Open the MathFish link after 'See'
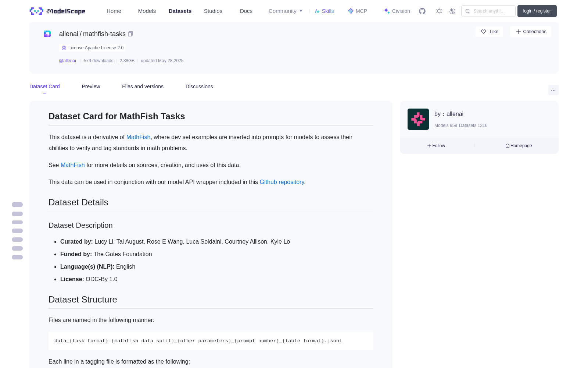This screenshot has height=368, width=588. click(72, 165)
